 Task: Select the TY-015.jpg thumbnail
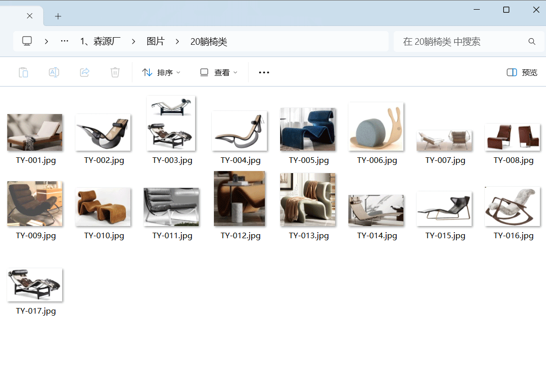point(444,209)
